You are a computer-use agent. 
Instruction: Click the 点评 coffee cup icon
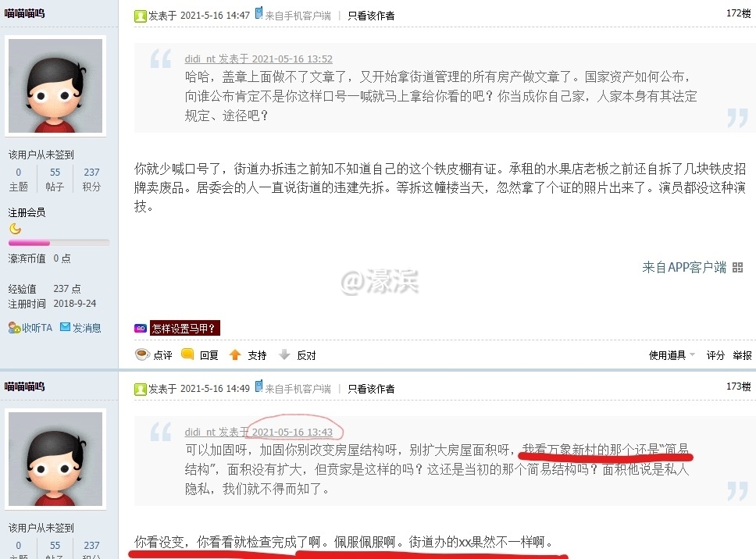coord(142,354)
